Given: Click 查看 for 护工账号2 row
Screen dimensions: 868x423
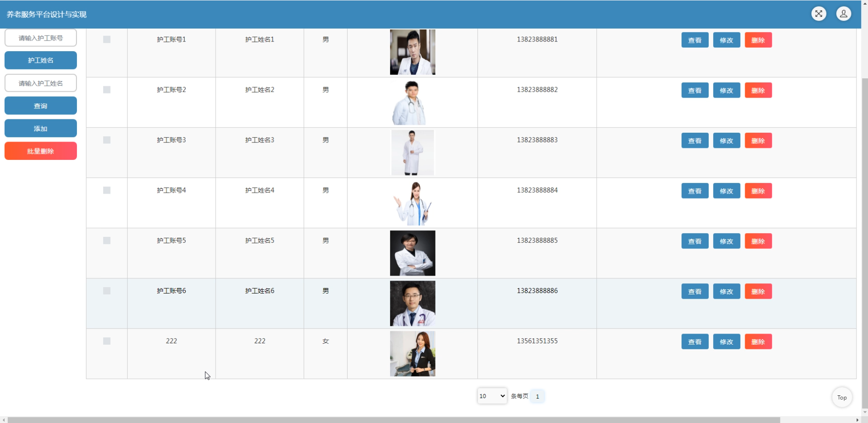Looking at the screenshot, I should pos(695,90).
